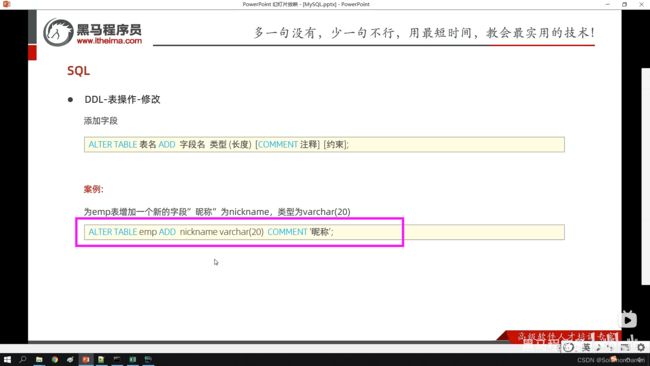
Task: Open input method settings gear
Action: point(641,347)
